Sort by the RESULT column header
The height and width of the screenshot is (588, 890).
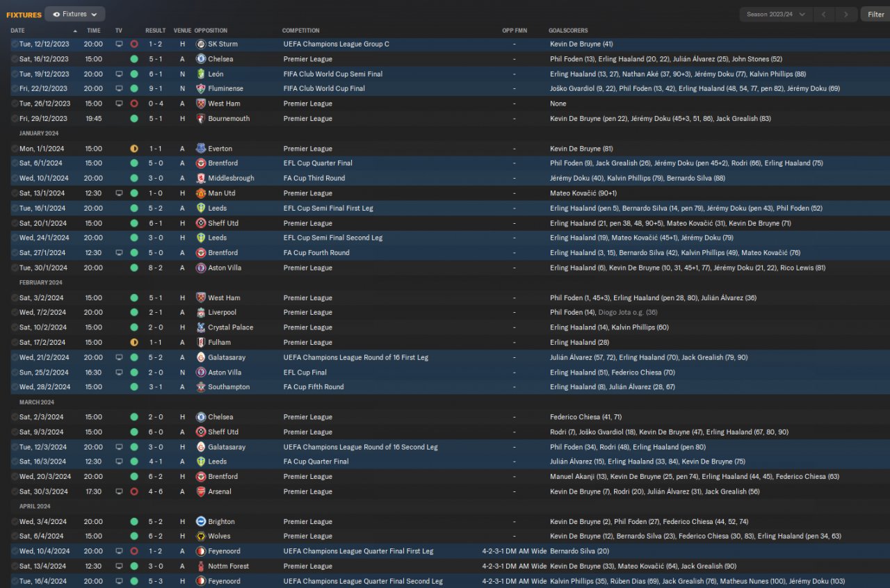point(156,31)
